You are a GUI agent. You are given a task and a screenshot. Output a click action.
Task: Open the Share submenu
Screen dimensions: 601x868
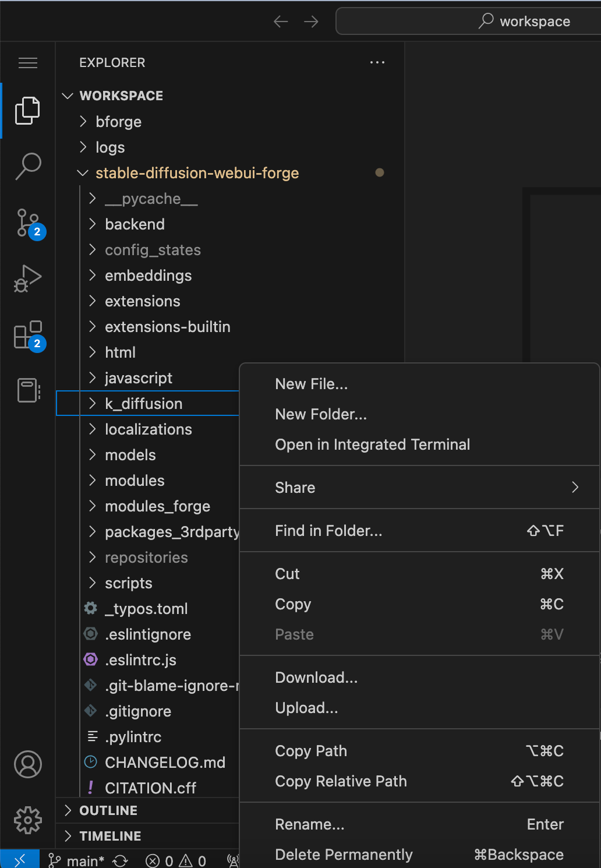point(420,488)
